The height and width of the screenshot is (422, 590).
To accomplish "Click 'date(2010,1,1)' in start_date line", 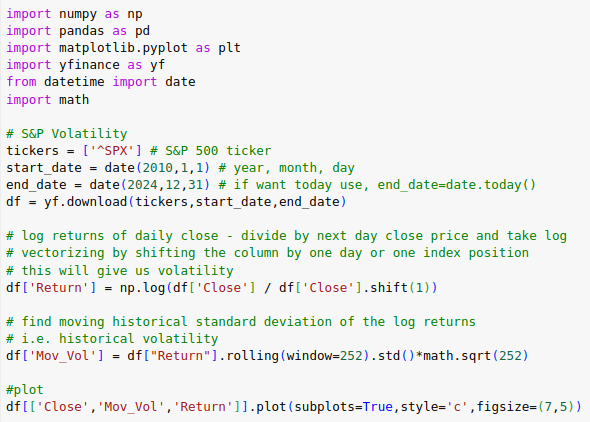I will click(157, 168).
